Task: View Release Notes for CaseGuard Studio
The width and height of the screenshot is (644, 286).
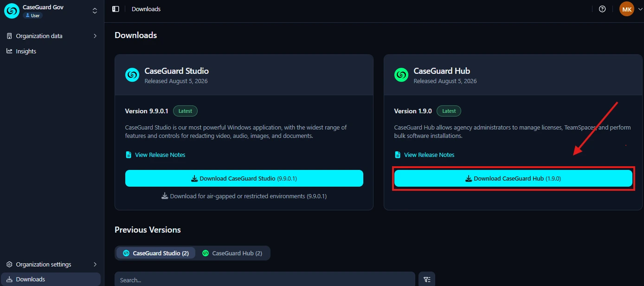Action: click(x=160, y=155)
